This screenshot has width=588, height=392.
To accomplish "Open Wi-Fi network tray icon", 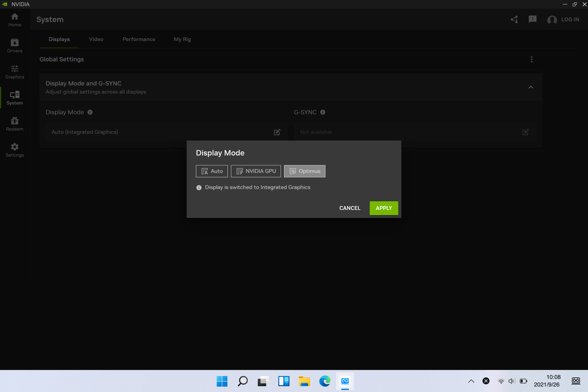I will [x=501, y=381].
